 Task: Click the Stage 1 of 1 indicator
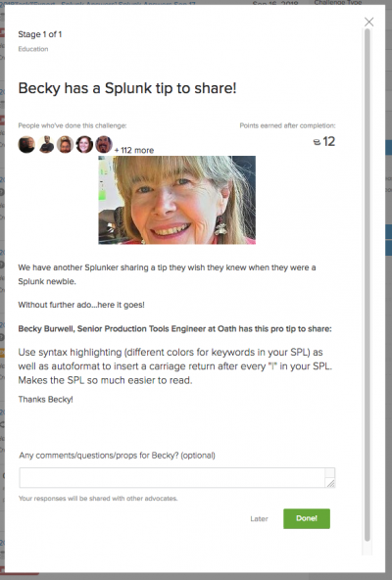(x=40, y=34)
